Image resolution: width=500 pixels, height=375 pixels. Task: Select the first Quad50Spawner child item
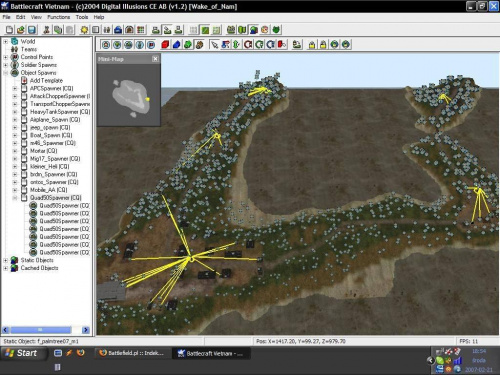(x=64, y=206)
